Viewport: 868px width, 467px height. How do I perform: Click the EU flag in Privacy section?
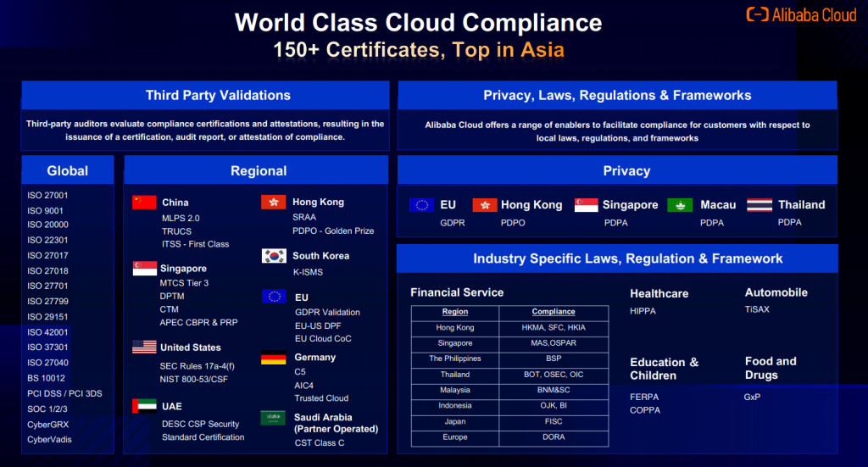click(x=422, y=205)
